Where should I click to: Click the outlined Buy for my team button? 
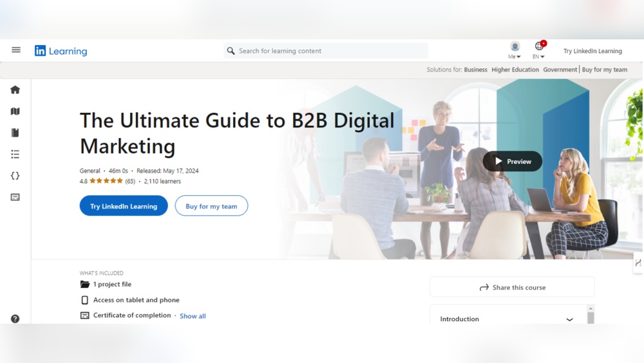coord(211,206)
